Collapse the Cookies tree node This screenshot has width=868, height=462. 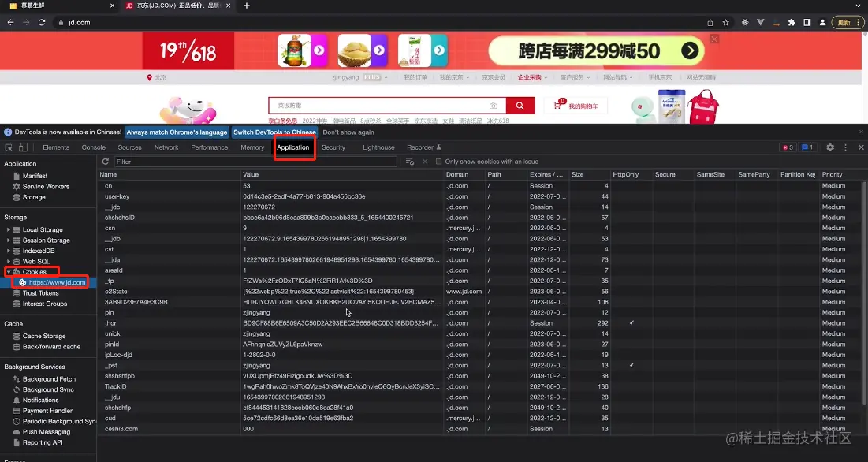tap(9, 272)
